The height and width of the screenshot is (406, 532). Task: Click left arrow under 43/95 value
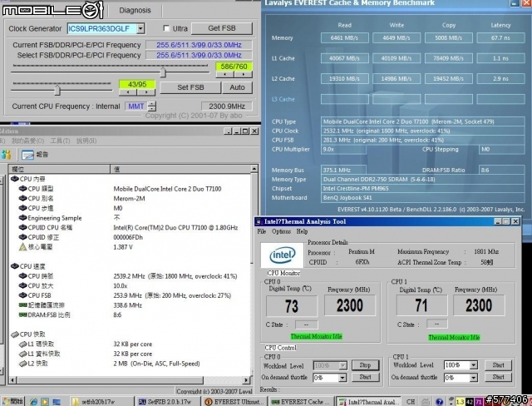(x=128, y=92)
